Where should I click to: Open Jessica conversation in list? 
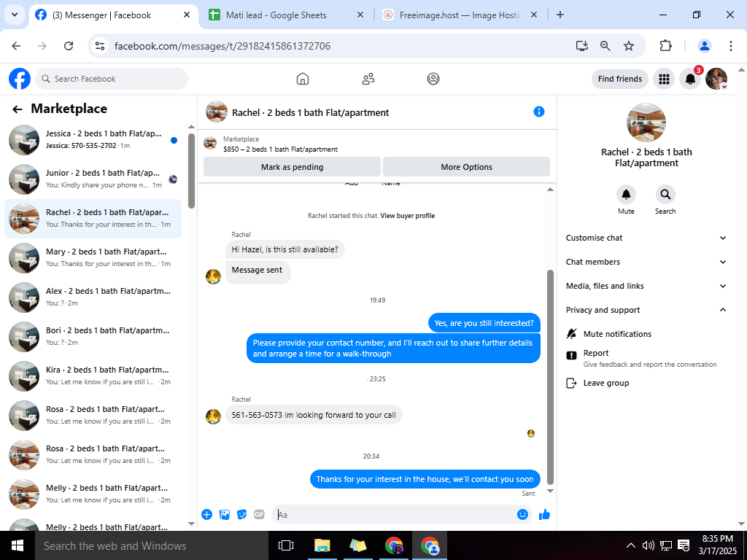click(93, 140)
